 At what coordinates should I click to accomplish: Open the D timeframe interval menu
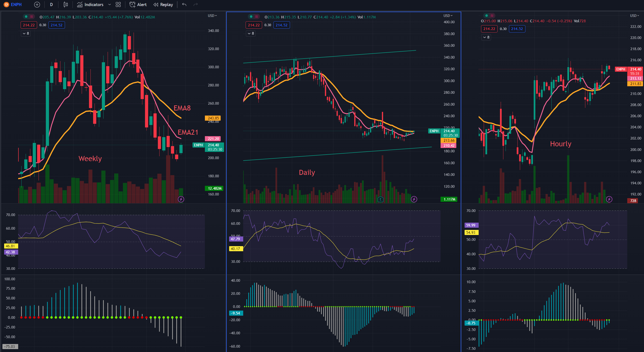tap(51, 5)
